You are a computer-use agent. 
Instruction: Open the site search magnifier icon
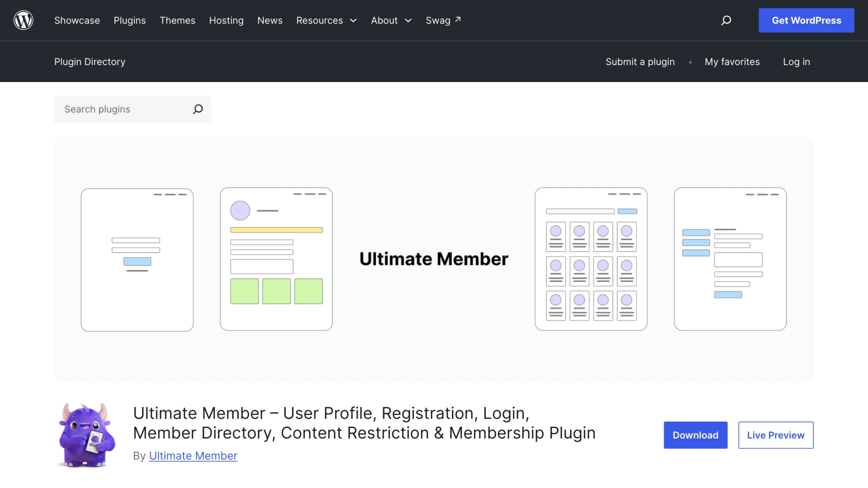click(726, 20)
